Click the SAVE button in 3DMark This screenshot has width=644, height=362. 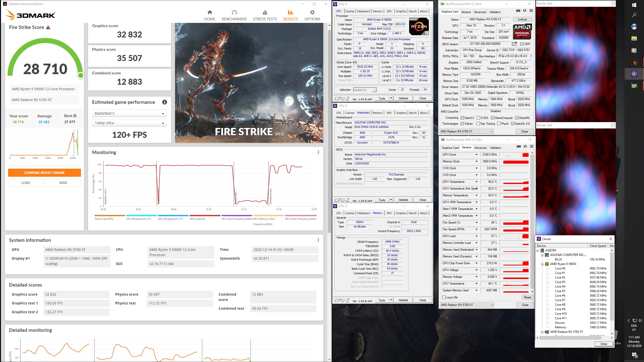tap(63, 183)
